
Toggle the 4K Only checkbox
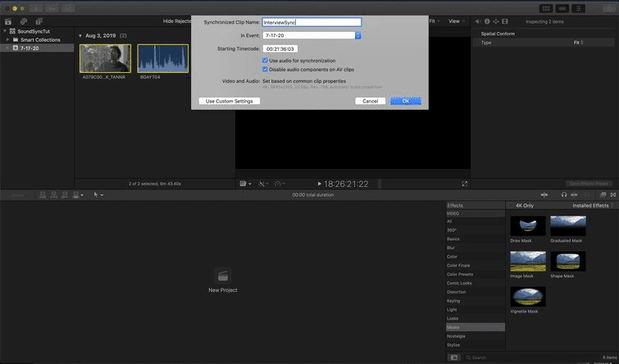point(511,205)
